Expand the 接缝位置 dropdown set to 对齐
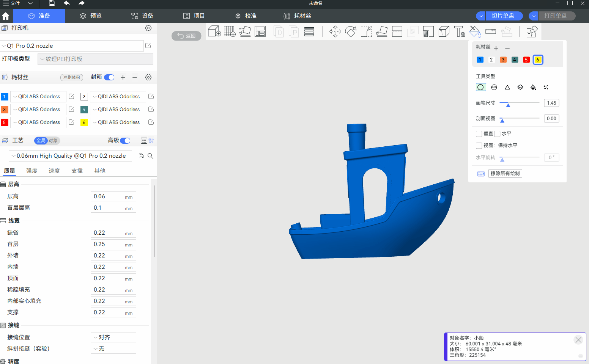Screen dimensions: 589x364 click(113, 337)
